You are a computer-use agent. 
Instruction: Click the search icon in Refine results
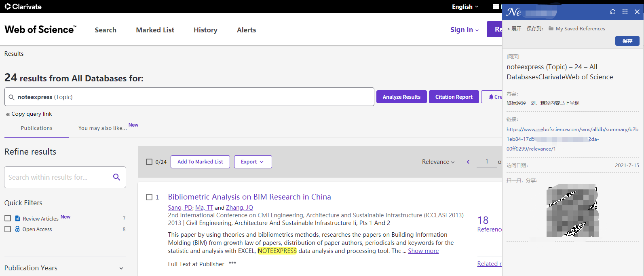[116, 177]
